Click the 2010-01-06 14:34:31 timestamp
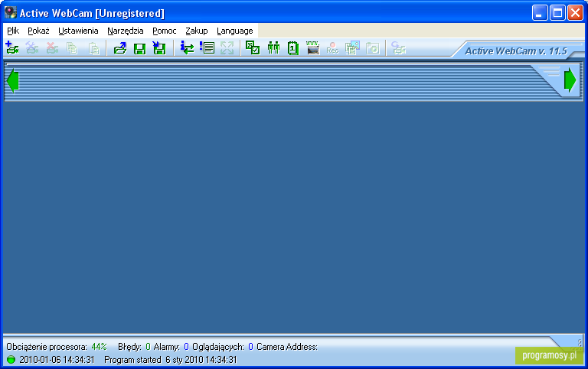 pos(57,360)
